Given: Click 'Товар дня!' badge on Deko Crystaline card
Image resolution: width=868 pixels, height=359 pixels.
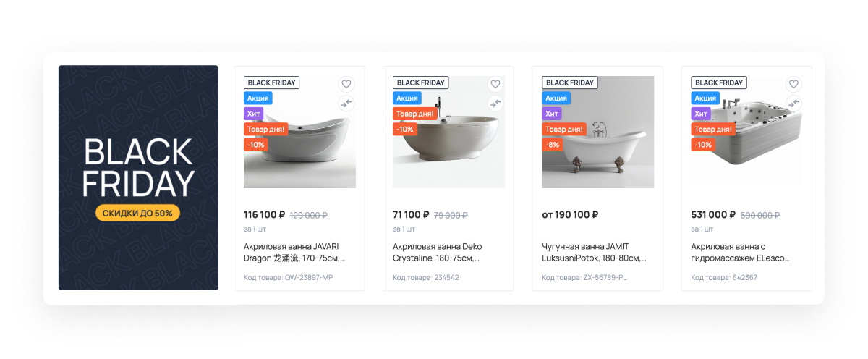Looking at the screenshot, I should click(x=415, y=114).
